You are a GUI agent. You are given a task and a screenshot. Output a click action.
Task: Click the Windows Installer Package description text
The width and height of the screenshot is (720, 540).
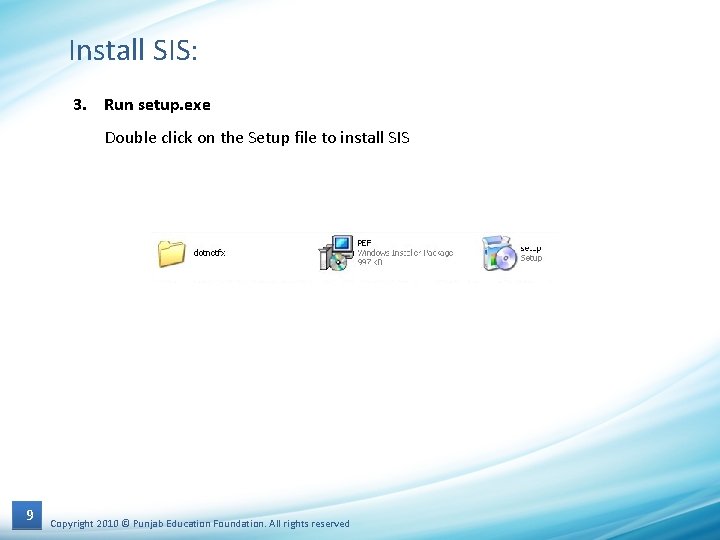click(405, 253)
